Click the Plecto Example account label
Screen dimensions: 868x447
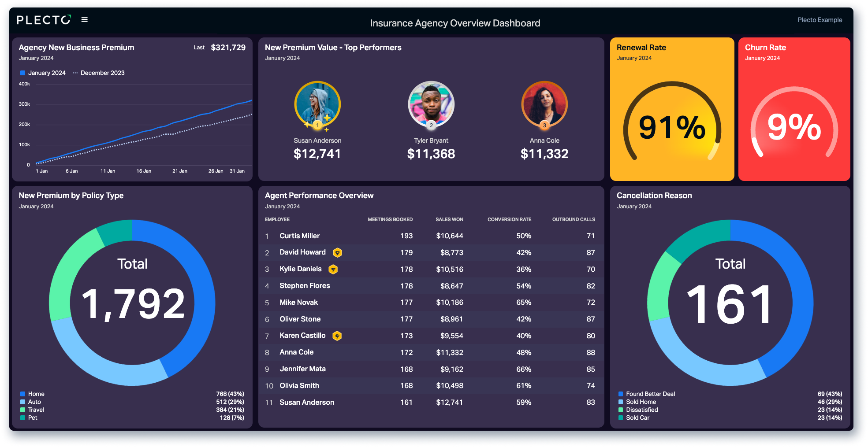click(820, 20)
